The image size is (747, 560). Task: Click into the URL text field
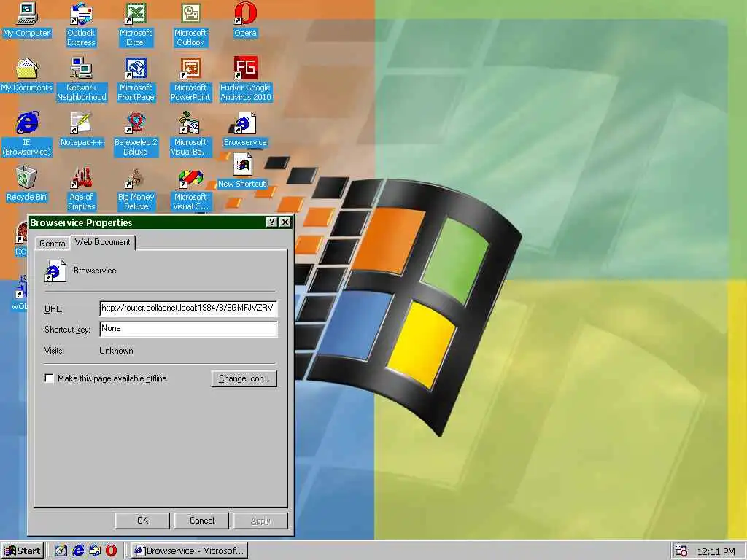click(x=188, y=308)
